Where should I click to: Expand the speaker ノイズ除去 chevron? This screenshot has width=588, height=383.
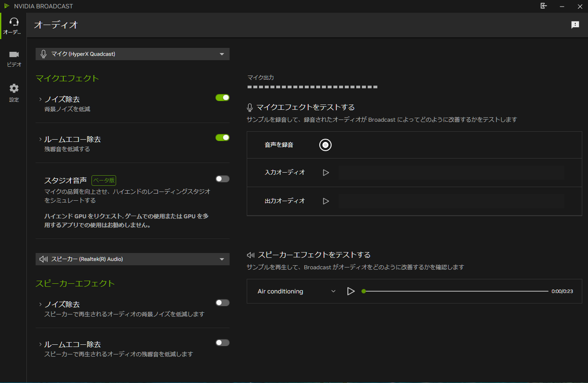tap(40, 304)
